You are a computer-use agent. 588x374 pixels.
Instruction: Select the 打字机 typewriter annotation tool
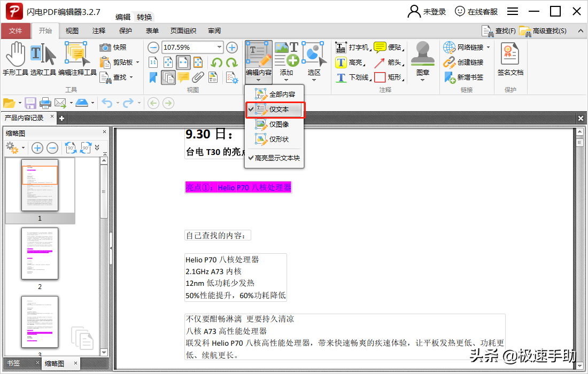click(x=350, y=48)
